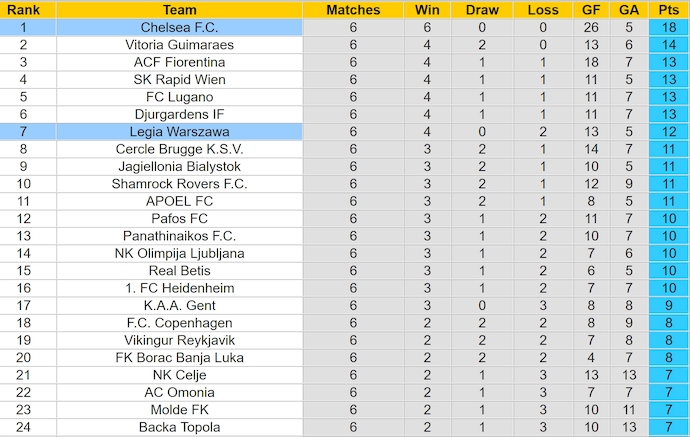
Task: Open the Molde FK team row
Action: [180, 410]
